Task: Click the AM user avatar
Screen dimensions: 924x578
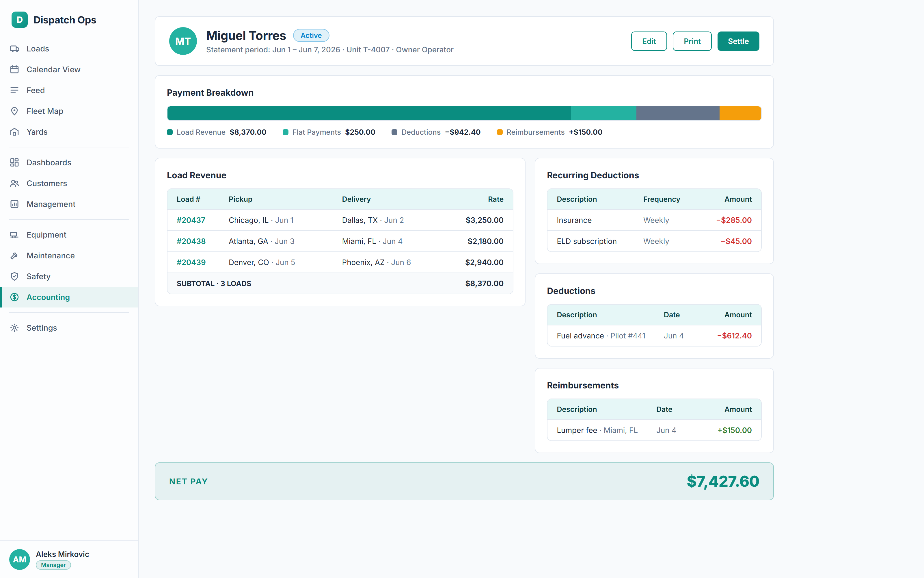Action: 19,559
